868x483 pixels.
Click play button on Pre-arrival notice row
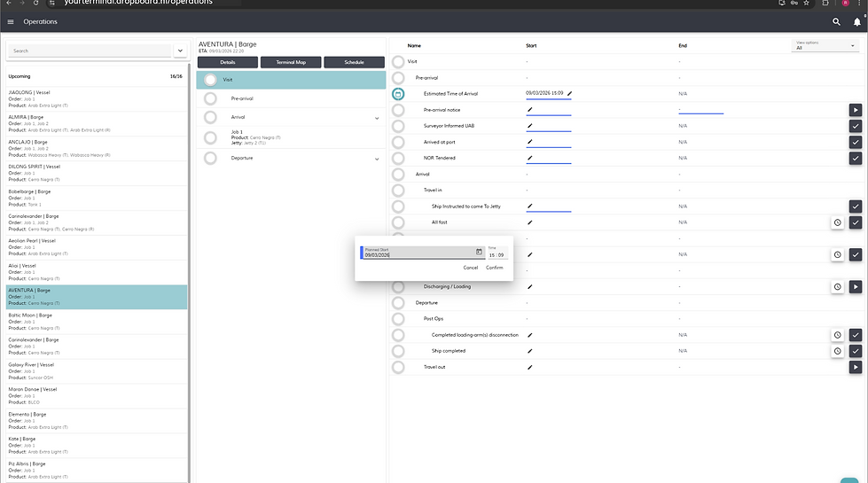(x=856, y=110)
